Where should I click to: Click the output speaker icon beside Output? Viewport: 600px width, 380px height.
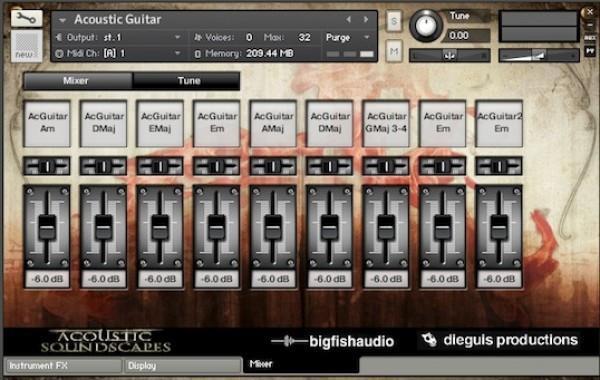point(59,37)
